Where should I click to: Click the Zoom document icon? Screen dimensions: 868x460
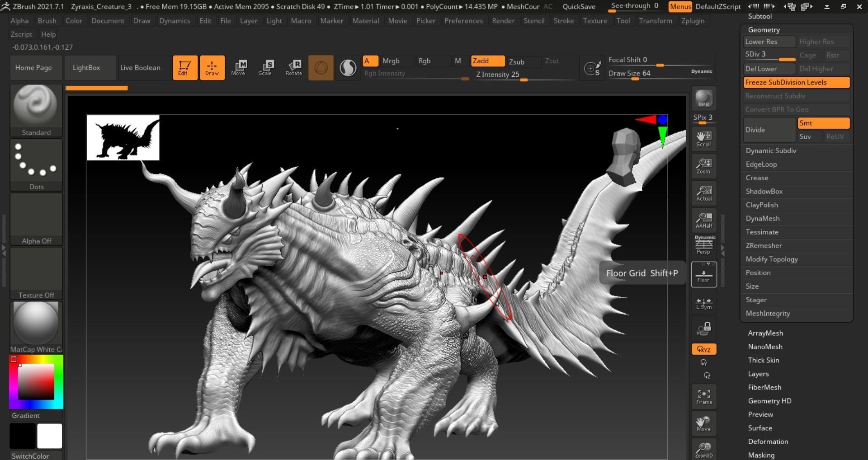pos(704,166)
